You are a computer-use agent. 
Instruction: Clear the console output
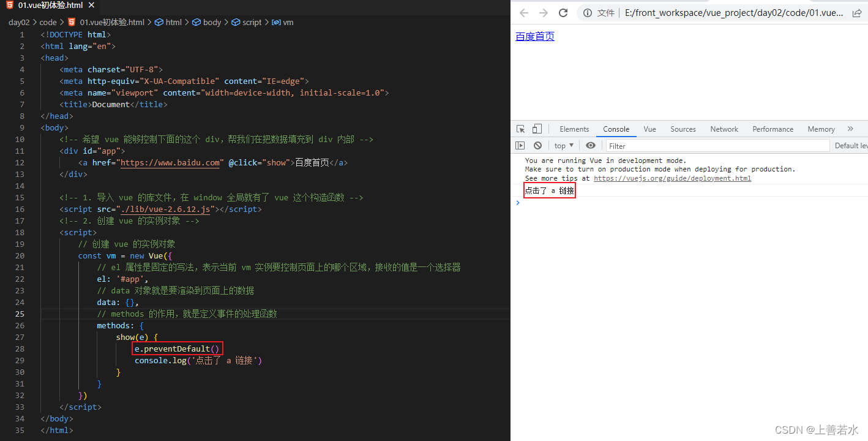[537, 145]
